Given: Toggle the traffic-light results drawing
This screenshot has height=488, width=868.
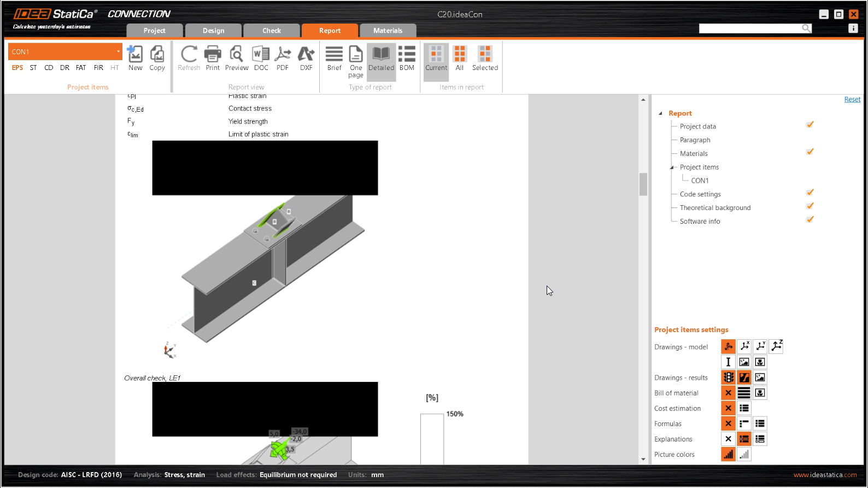Looking at the screenshot, I should tap(728, 377).
